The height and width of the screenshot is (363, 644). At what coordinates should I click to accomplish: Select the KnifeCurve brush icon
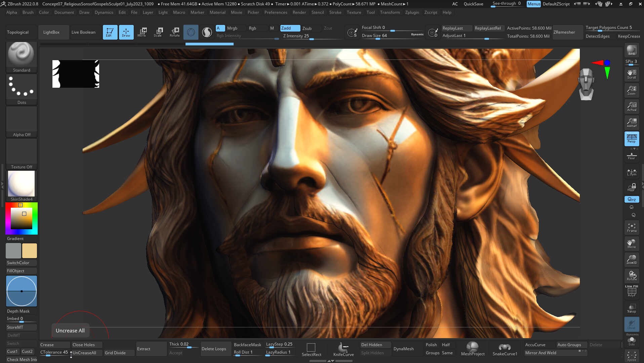[343, 349]
